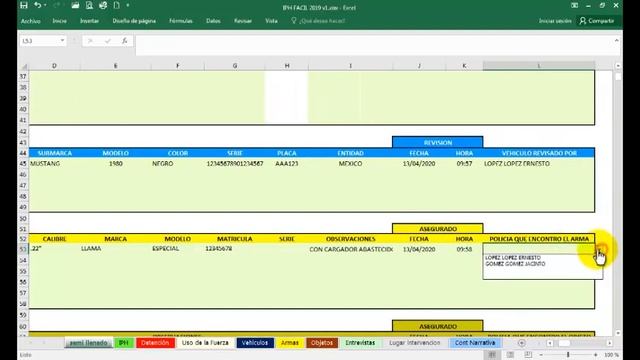Create a new blank workbook icon
The height and width of the screenshot is (360, 640).
(x=117, y=5)
